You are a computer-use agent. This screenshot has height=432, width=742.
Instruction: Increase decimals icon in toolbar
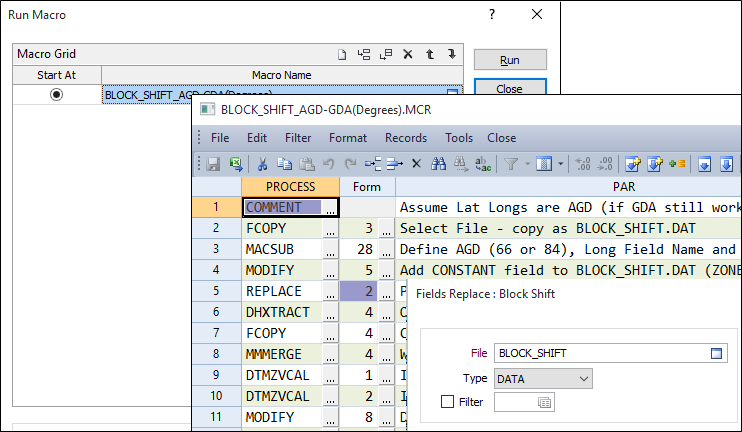click(583, 164)
